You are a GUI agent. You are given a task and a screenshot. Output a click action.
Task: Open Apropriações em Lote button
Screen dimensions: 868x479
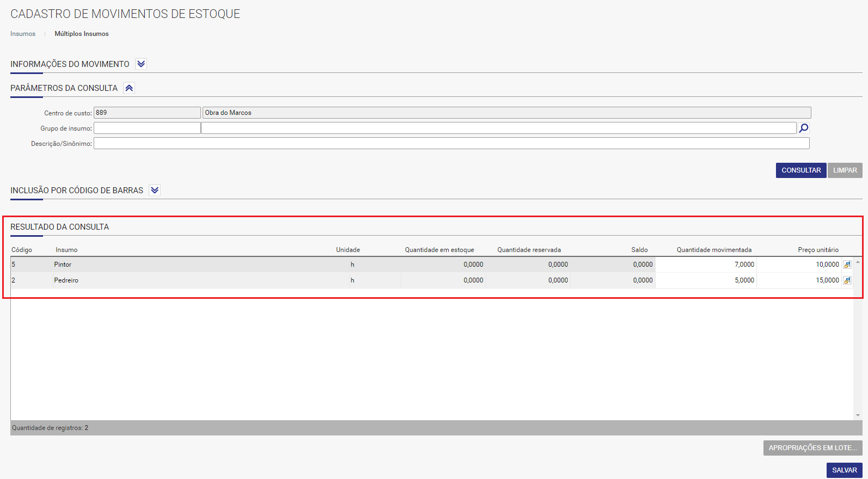(813, 448)
